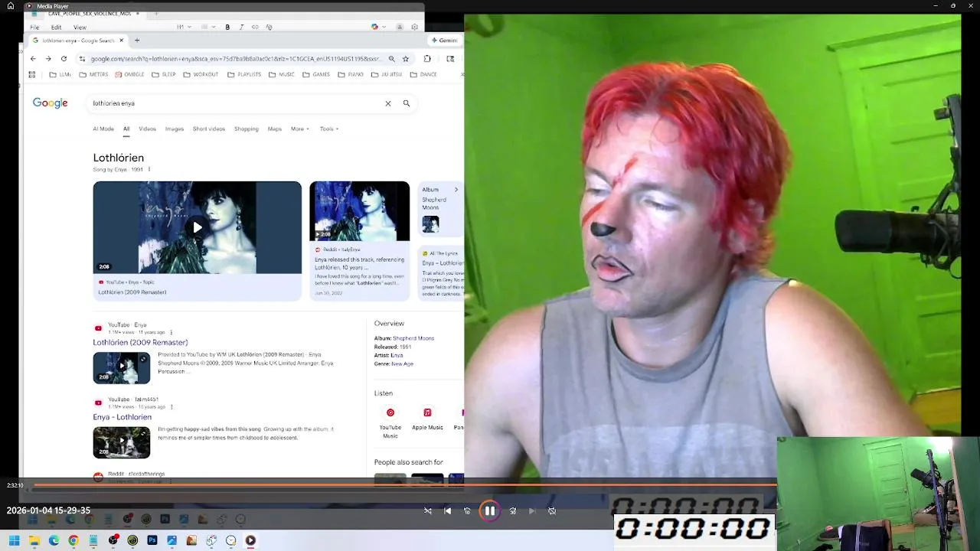
Task: Open the Reddit Enya post thumbnail
Action: (x=359, y=211)
